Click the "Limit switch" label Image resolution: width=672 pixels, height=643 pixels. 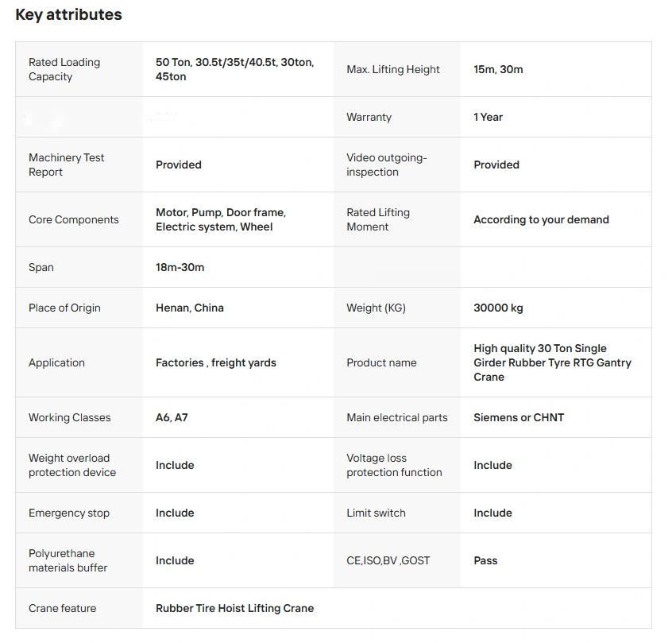tap(376, 513)
